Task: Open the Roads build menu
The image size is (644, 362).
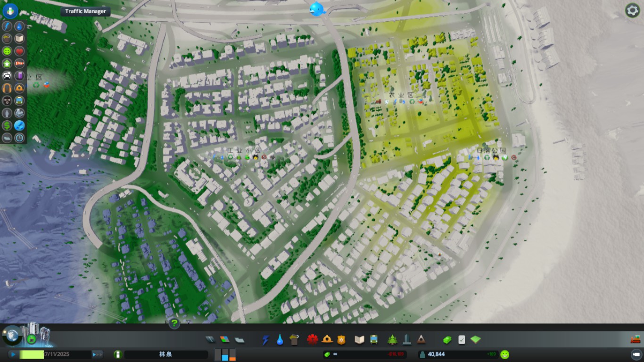Action: pyautogui.click(x=210, y=339)
